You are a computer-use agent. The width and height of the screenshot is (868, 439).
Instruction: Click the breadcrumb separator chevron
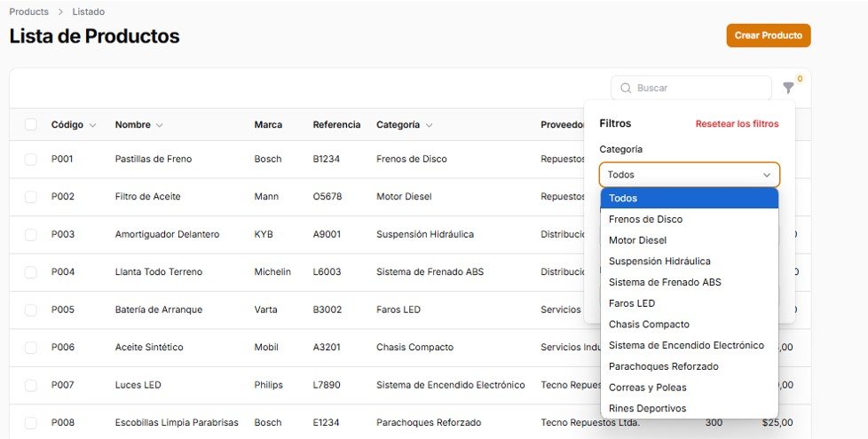[x=60, y=12]
